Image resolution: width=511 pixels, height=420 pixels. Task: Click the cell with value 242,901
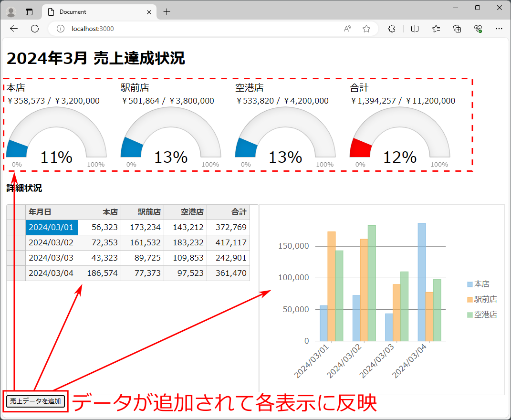(229, 258)
